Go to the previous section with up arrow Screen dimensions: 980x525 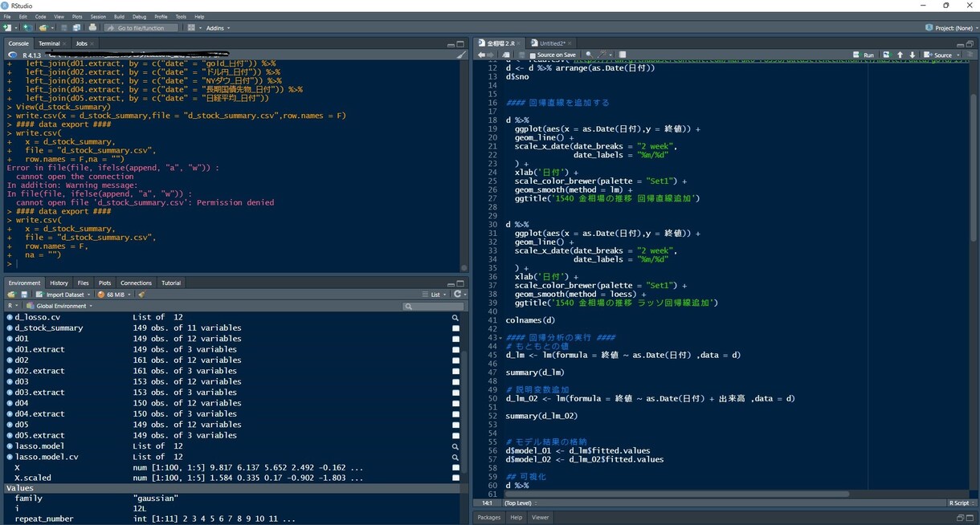[x=900, y=55]
